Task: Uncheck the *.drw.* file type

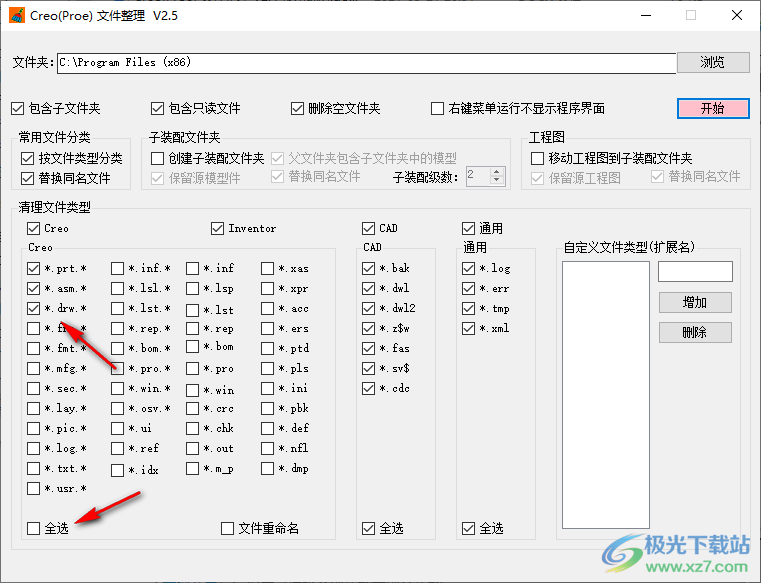Action: pyautogui.click(x=33, y=308)
